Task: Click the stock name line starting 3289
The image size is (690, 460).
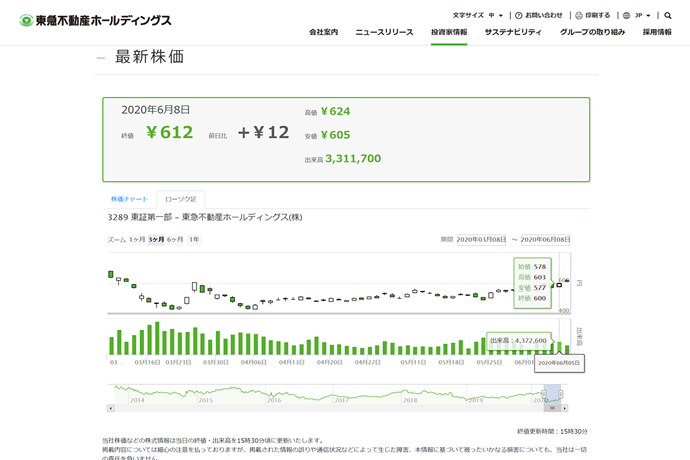Action: (205, 217)
